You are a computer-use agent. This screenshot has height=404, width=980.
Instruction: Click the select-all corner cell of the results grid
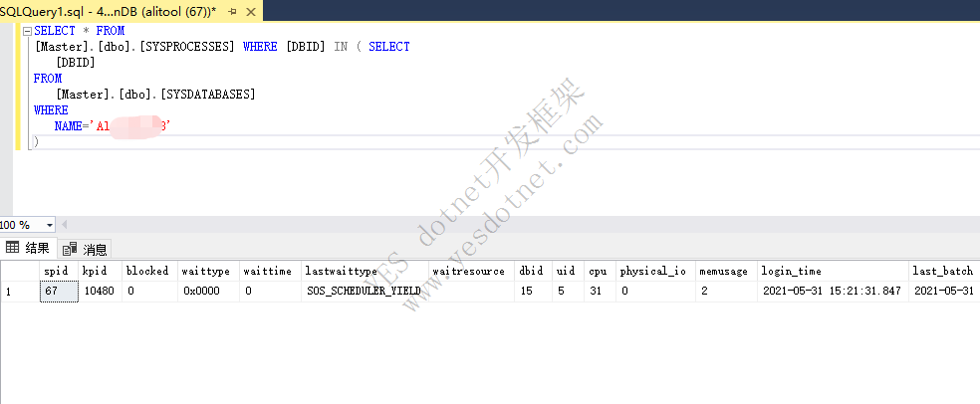pos(20,271)
